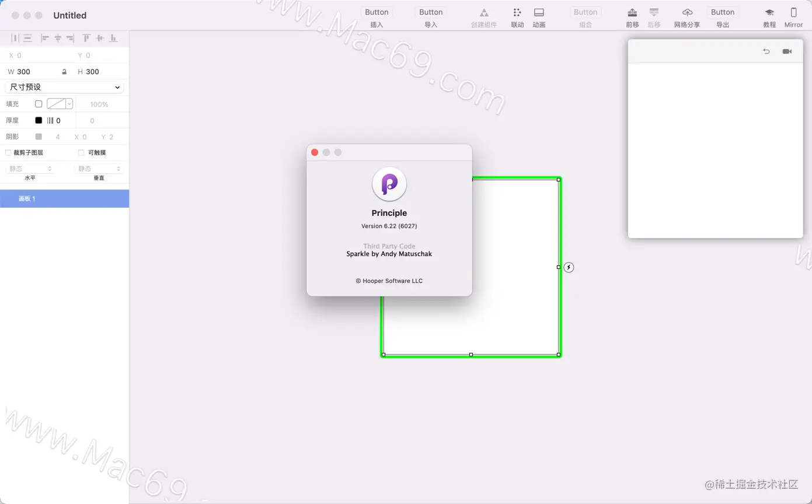Screen dimensions: 812x504
Task: Click the bottom-center artboard resize handle
Action: (471, 355)
